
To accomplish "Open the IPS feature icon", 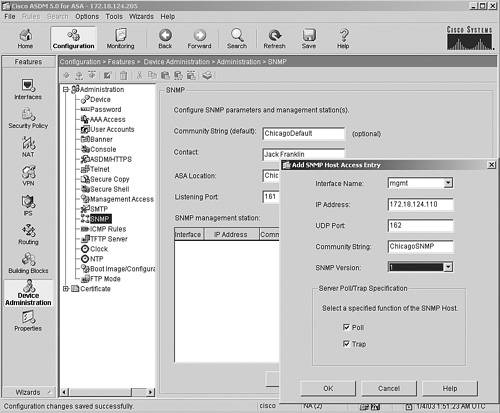I will pos(28,205).
